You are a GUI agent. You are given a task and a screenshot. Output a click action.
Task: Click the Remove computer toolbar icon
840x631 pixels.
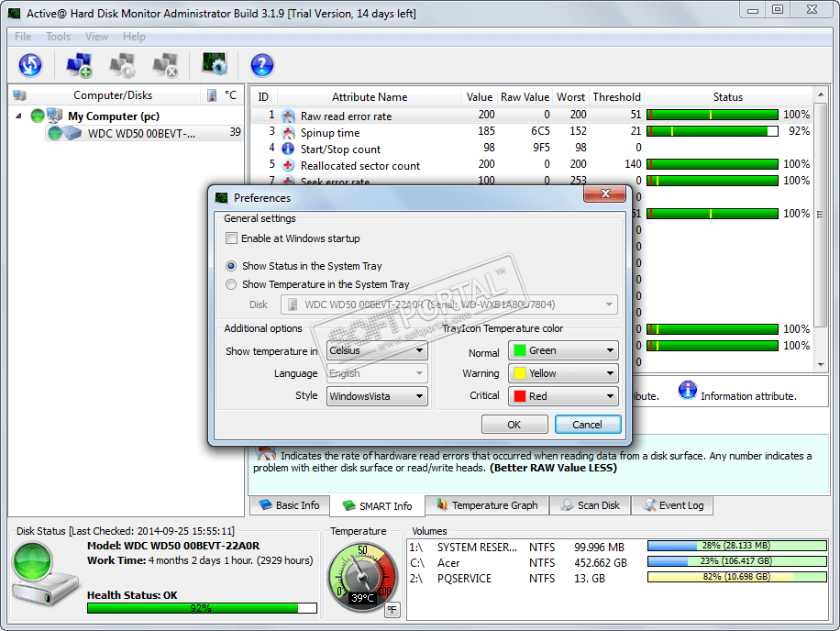pyautogui.click(x=165, y=65)
